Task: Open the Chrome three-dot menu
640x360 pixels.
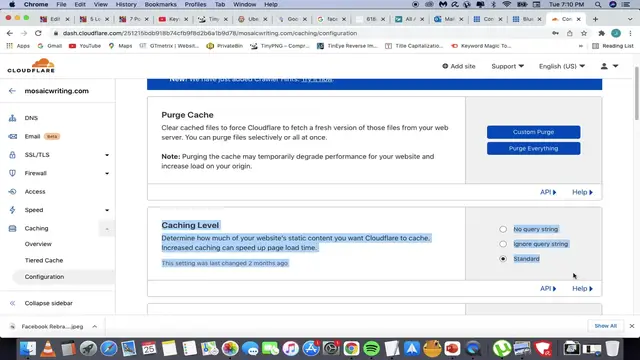Action: pyautogui.click(x=631, y=33)
